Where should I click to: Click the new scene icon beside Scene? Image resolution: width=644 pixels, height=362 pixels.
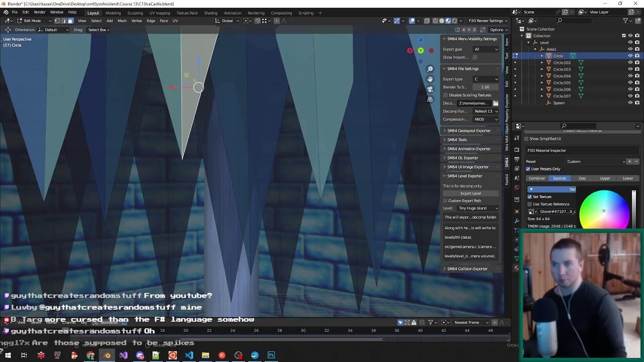566,12
